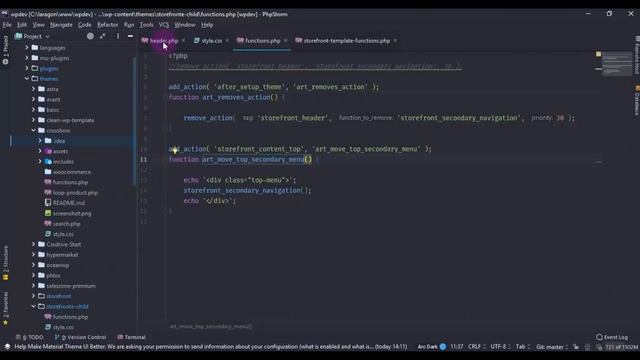Click the Structure tool window icon on left stripe
The height and width of the screenshot is (360, 640).
point(5,278)
